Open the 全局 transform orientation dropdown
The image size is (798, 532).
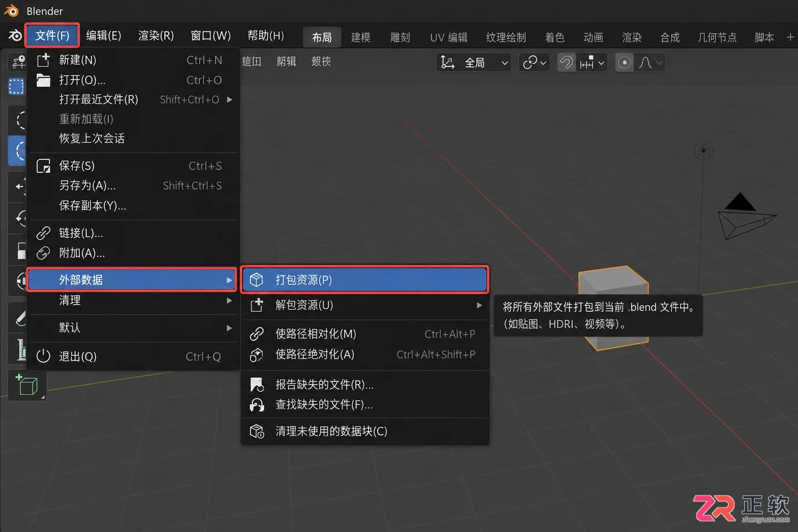474,63
